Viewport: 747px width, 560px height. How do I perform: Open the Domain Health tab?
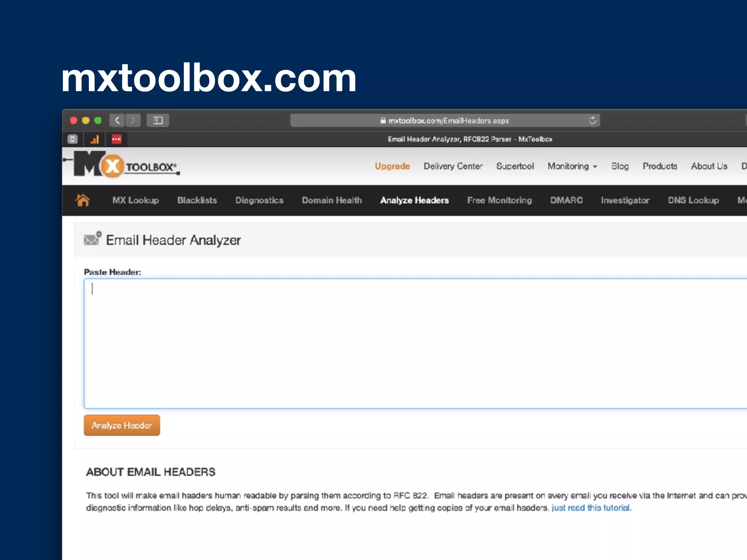[x=332, y=200]
